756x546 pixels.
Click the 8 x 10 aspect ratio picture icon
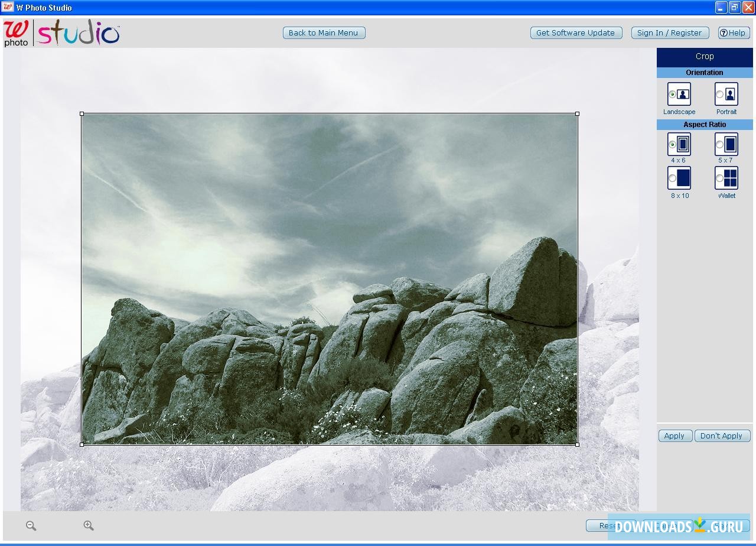point(683,178)
